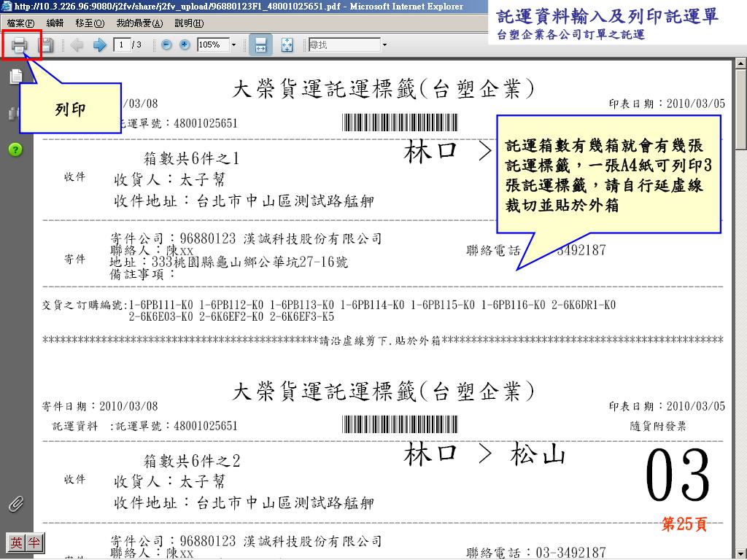This screenshot has height=560, width=747.
Task: Open the green help icon in sidebar
Action: tap(15, 150)
